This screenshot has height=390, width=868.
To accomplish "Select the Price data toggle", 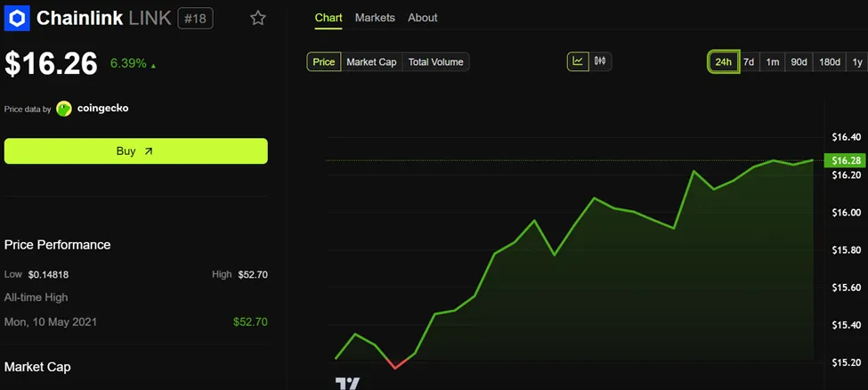I will [324, 61].
